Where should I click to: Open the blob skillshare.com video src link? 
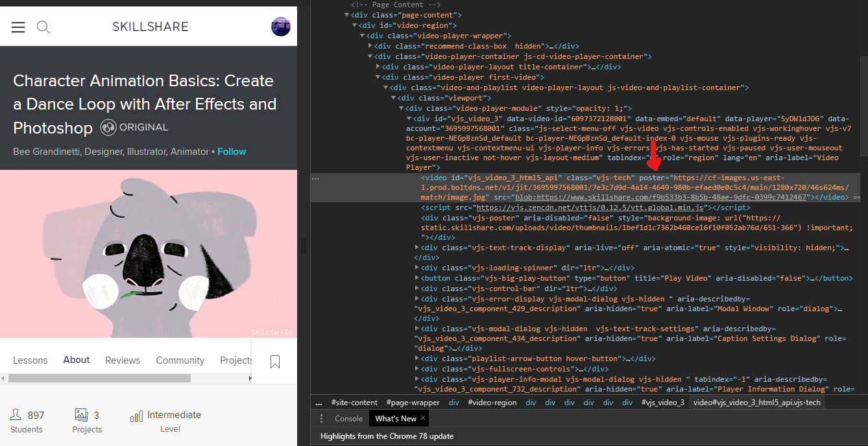click(659, 197)
